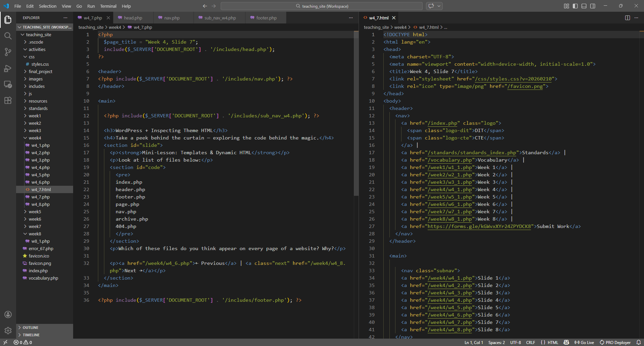644x346 pixels.
Task: Switch to the nav.php tab
Action: point(172,18)
